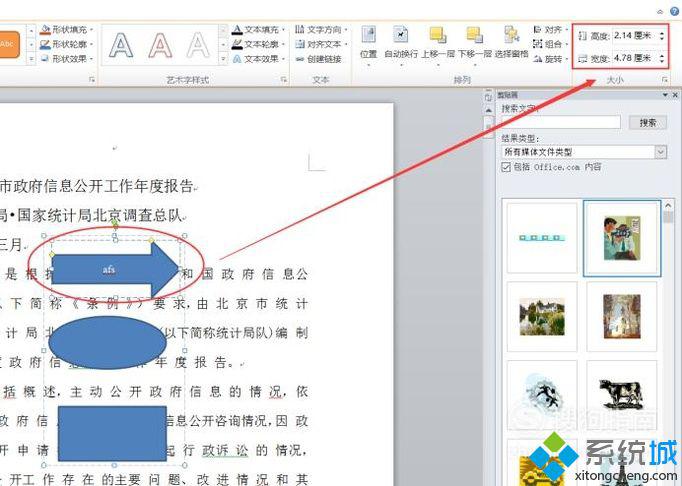Open the 对齐文本 align text menu
This screenshot has height=486, width=682.
click(x=321, y=44)
